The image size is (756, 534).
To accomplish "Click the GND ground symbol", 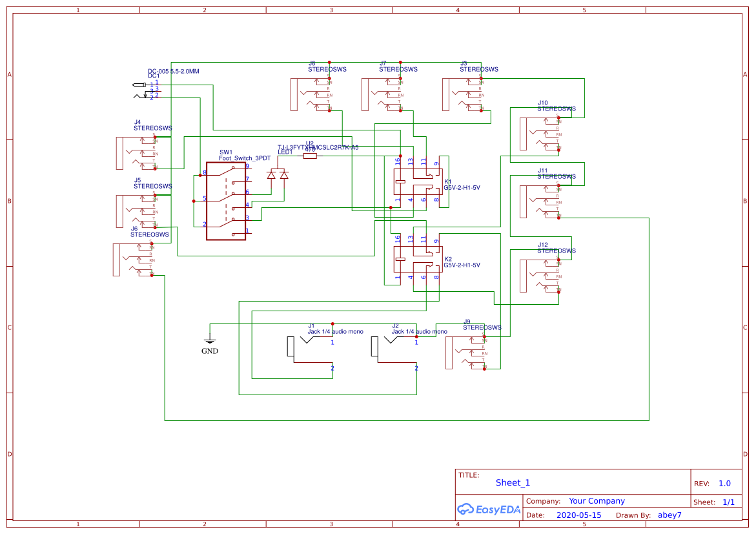I will click(210, 340).
